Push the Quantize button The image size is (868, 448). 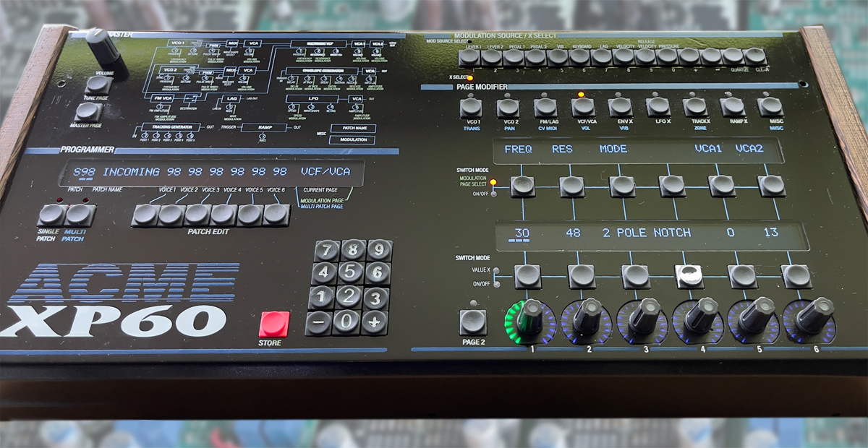[733, 56]
